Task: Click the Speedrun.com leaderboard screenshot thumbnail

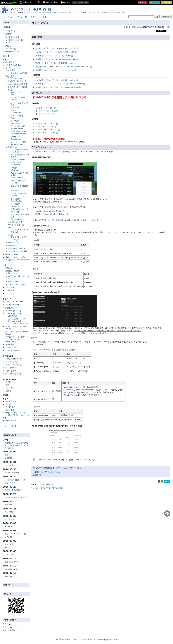Action: pos(65,179)
